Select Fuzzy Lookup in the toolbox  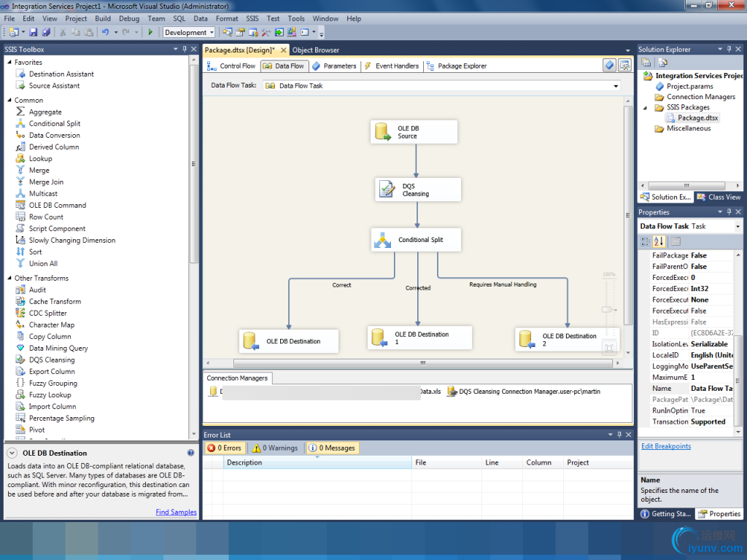tap(50, 394)
